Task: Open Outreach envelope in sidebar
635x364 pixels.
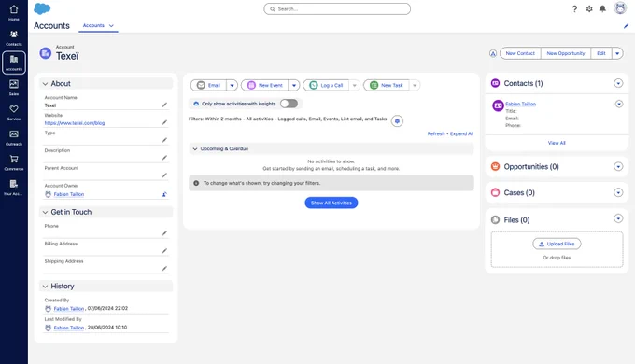Action: [x=14, y=137]
